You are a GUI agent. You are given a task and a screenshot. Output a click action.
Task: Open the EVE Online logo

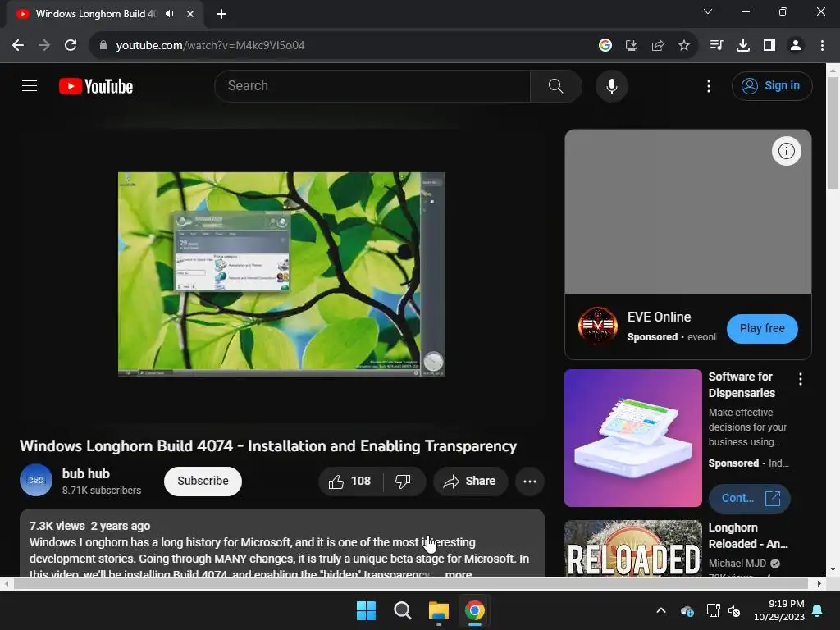[x=598, y=326]
